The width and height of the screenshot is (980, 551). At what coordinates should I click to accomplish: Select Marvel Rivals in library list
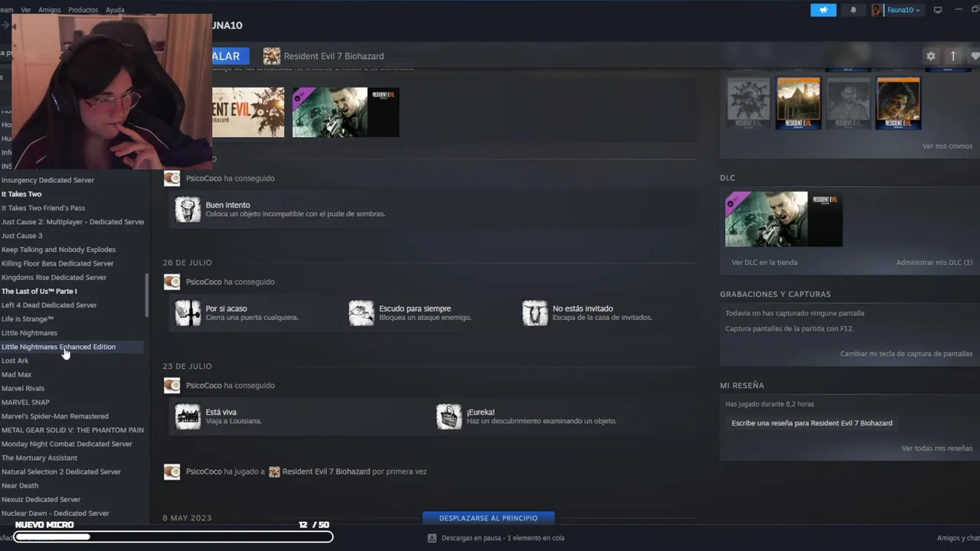[x=23, y=389]
